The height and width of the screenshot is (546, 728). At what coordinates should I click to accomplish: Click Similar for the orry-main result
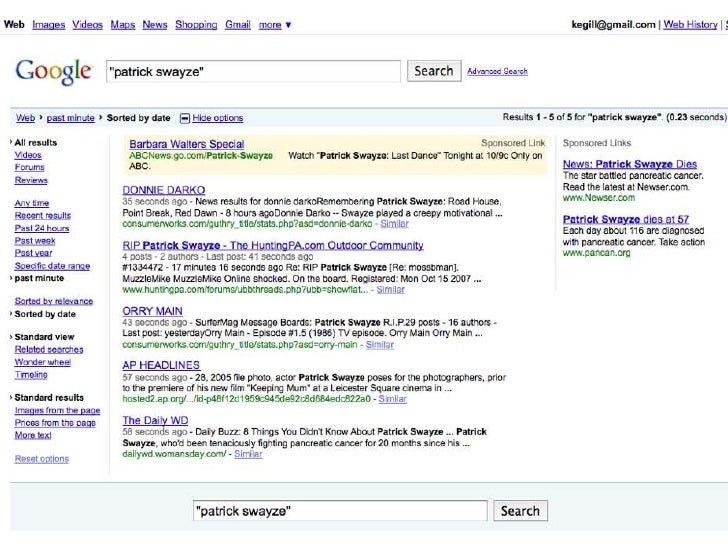coord(380,344)
